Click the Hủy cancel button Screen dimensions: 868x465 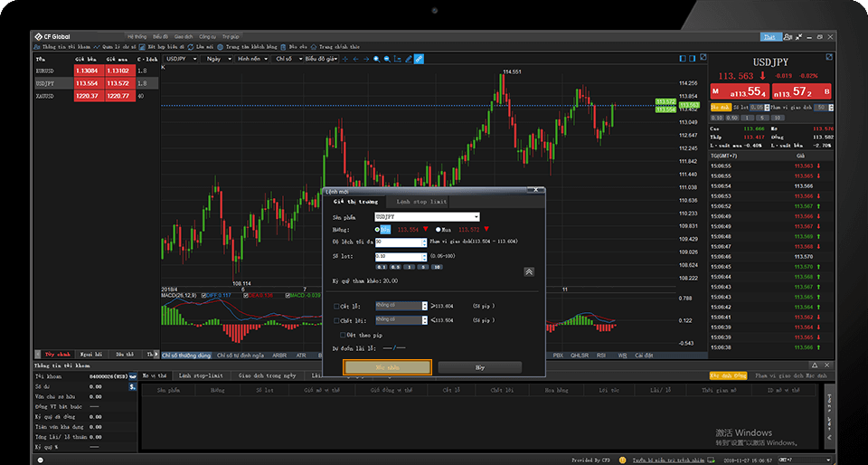click(x=479, y=367)
